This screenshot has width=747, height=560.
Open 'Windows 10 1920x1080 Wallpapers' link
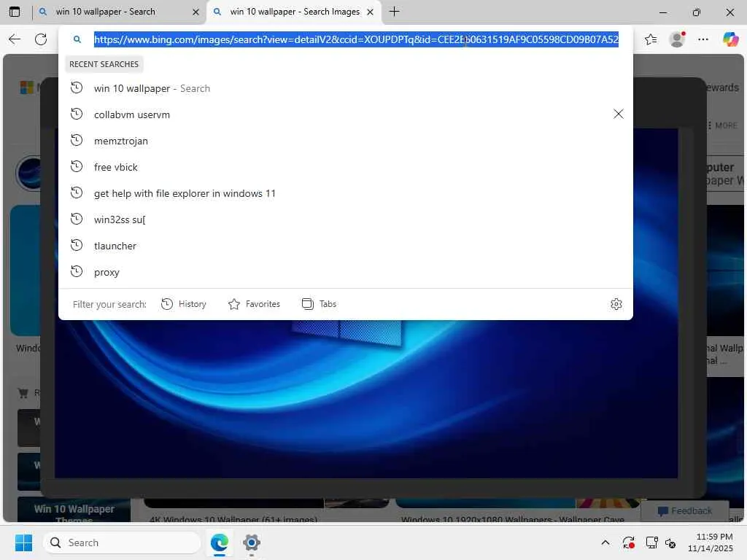coord(513,519)
